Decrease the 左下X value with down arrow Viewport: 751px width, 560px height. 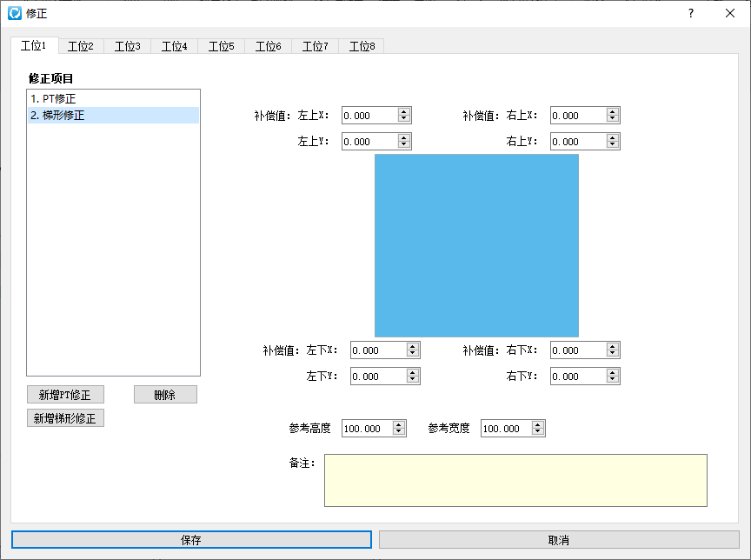pos(413,354)
